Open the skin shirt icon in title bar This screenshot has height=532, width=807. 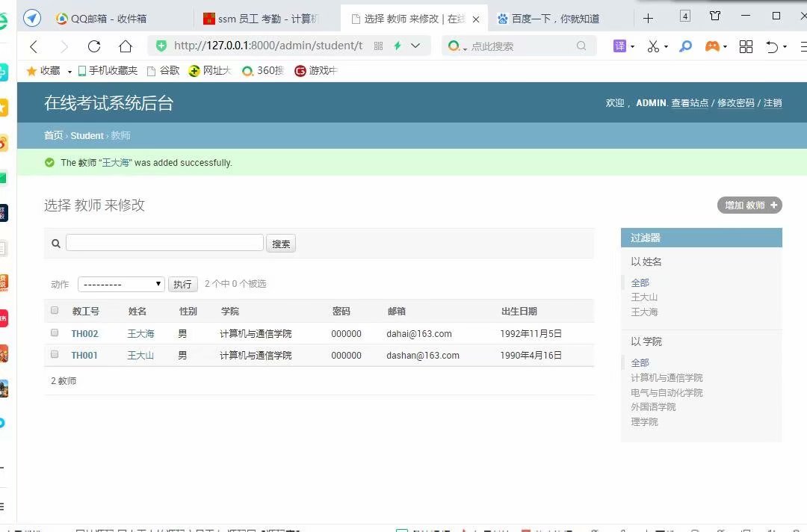point(715,16)
